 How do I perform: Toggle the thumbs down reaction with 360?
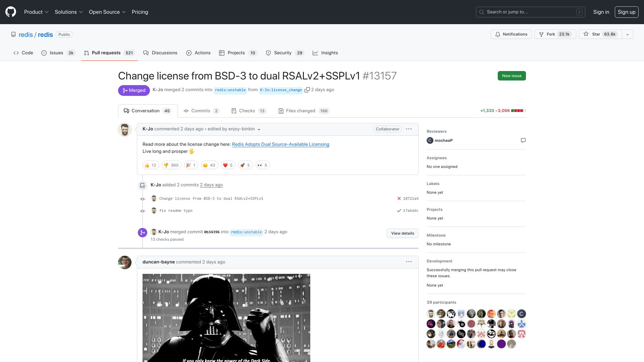(171, 165)
